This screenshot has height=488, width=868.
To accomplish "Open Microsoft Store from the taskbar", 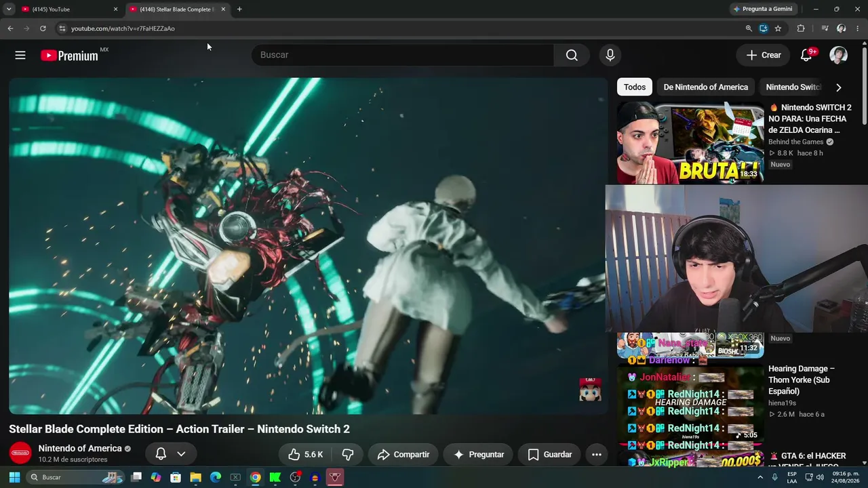I will (176, 477).
